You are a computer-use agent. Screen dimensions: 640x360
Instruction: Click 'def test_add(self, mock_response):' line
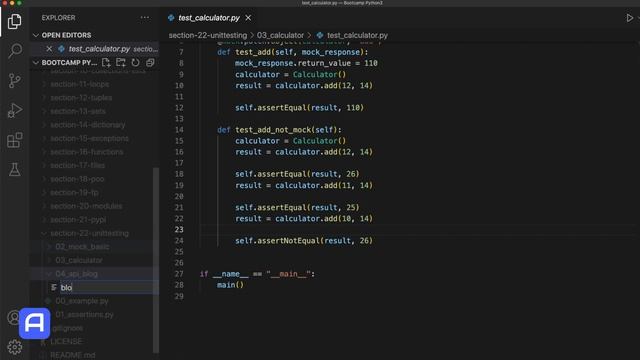tap(293, 52)
